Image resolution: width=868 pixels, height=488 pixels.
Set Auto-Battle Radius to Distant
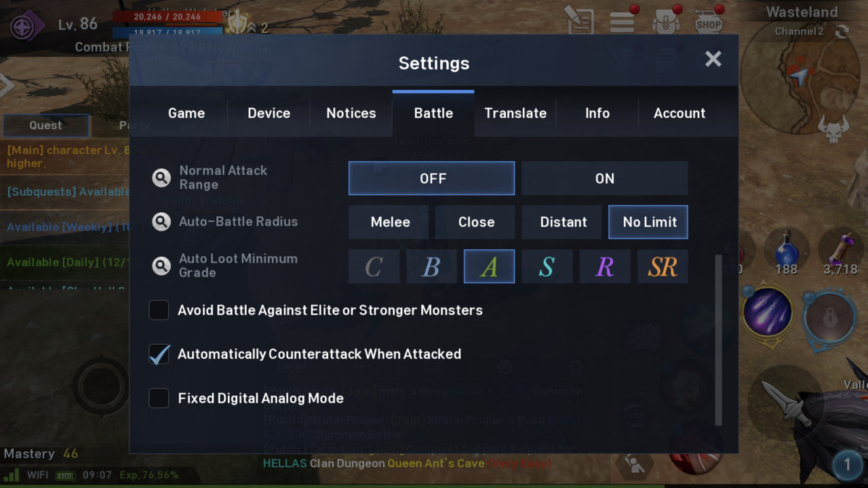pyautogui.click(x=562, y=222)
